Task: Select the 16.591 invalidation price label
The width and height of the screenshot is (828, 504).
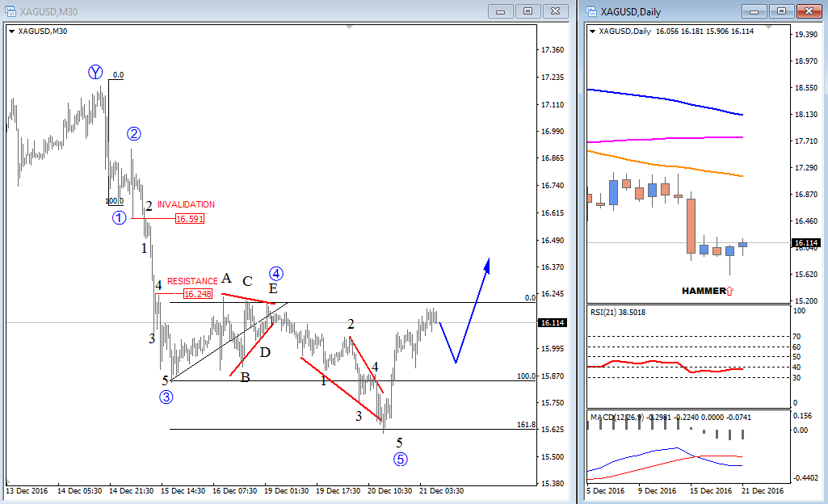Action: point(189,218)
